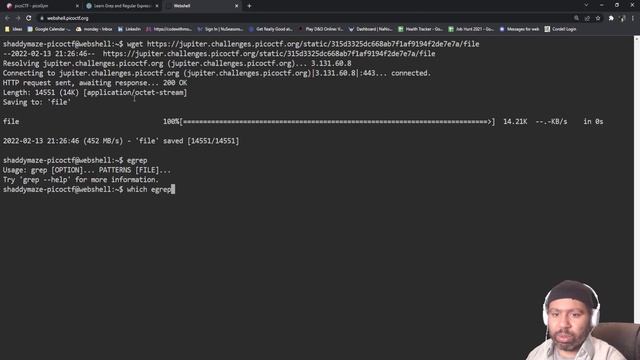Open the https://codewithmo bookmark
Image resolution: width=640 pixels, height=360 pixels.
pos(169,29)
